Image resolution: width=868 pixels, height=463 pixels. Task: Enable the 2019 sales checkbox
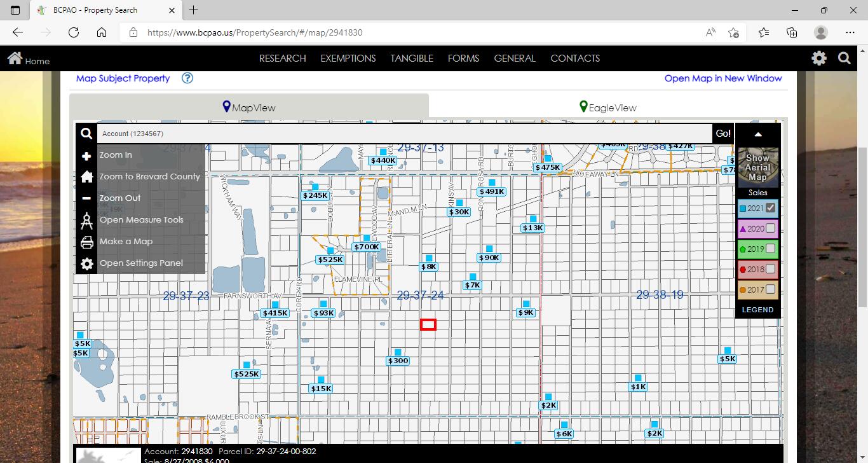point(771,249)
